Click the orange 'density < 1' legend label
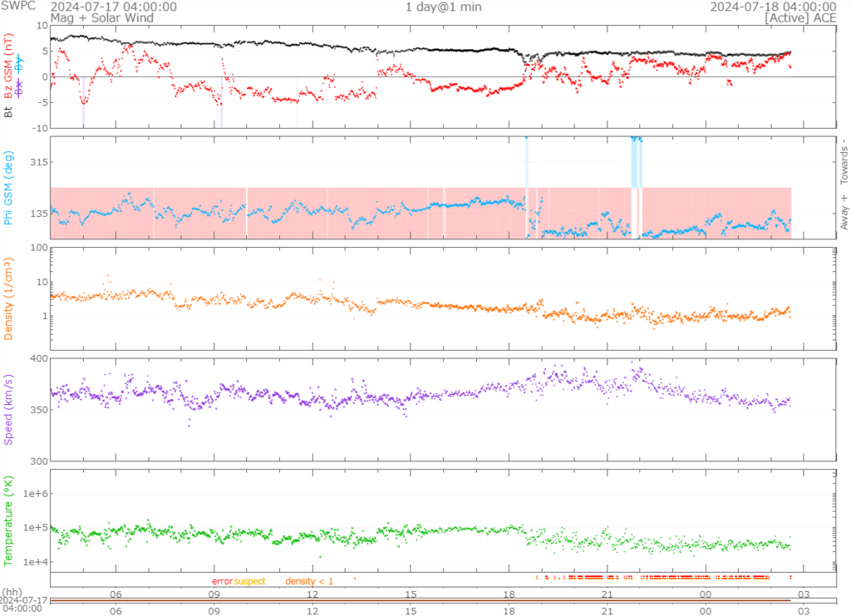 pos(309,581)
